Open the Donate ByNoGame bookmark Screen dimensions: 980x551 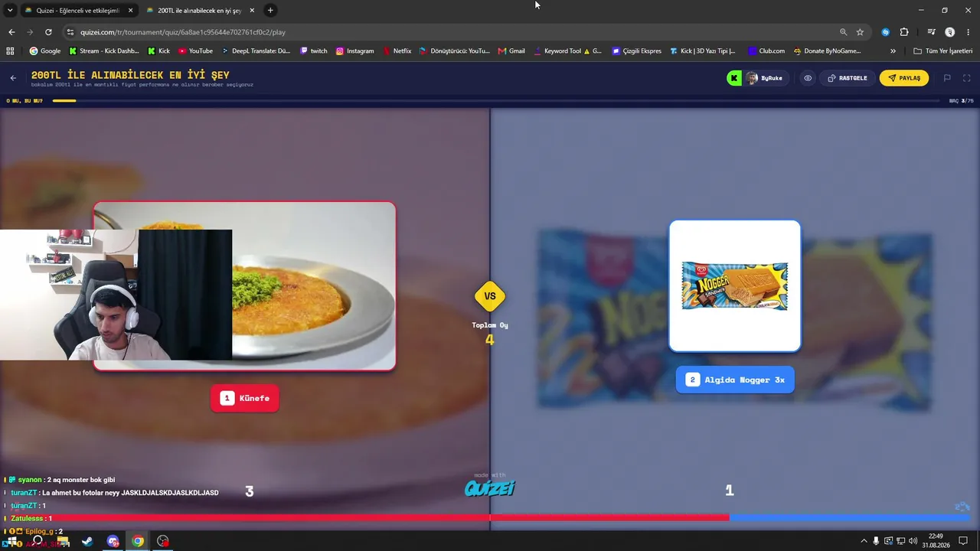pyautogui.click(x=827, y=51)
